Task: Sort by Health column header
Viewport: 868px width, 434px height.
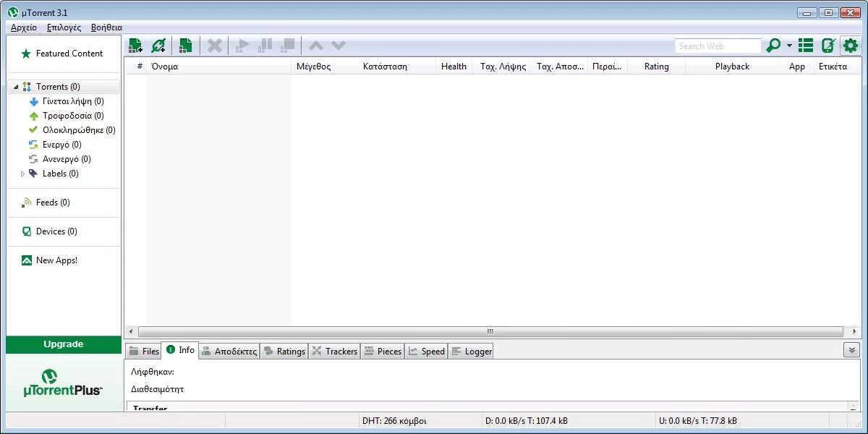Action: (x=454, y=66)
